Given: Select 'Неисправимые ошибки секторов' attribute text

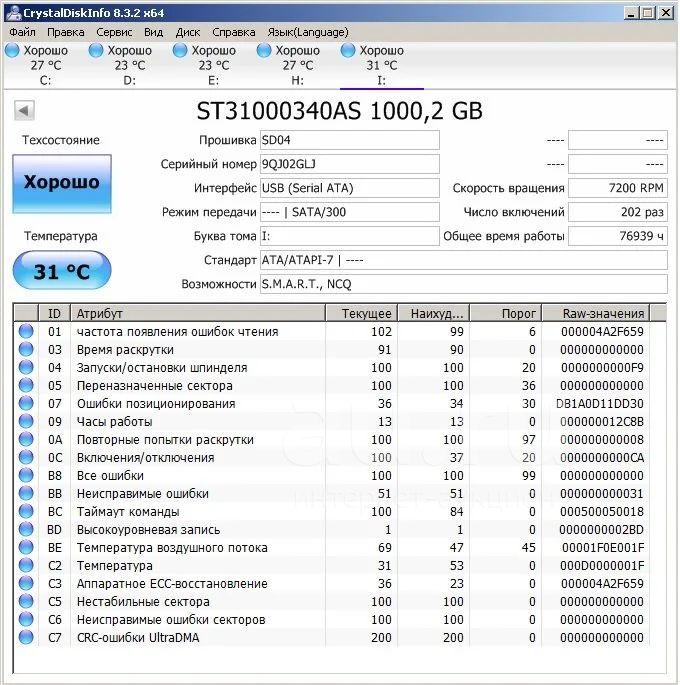Looking at the screenshot, I should click(x=171, y=619).
